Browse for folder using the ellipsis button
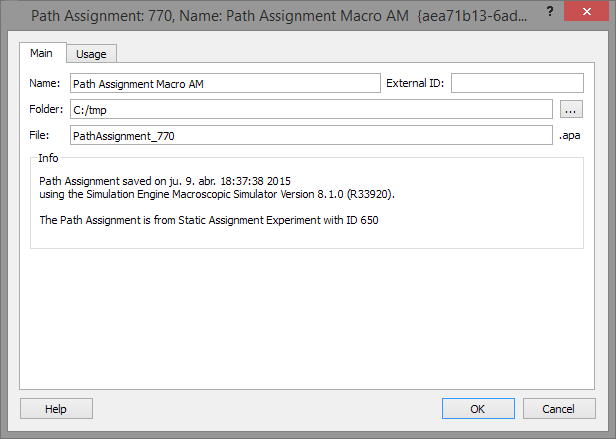616x439 pixels. (x=571, y=109)
